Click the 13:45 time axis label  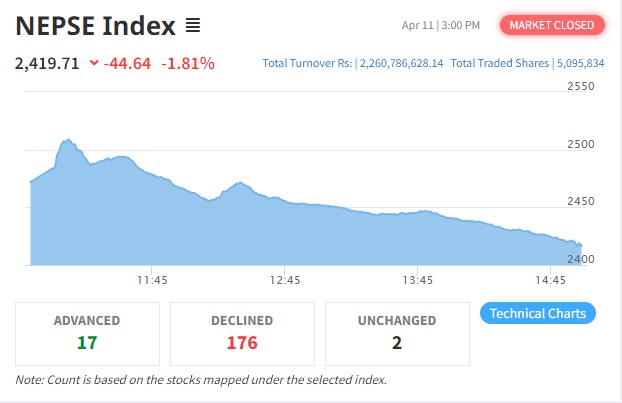418,280
